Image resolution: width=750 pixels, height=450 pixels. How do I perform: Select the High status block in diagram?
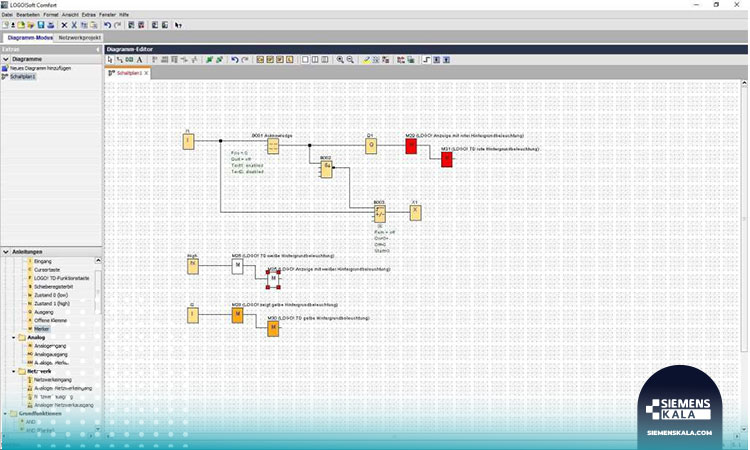193,266
